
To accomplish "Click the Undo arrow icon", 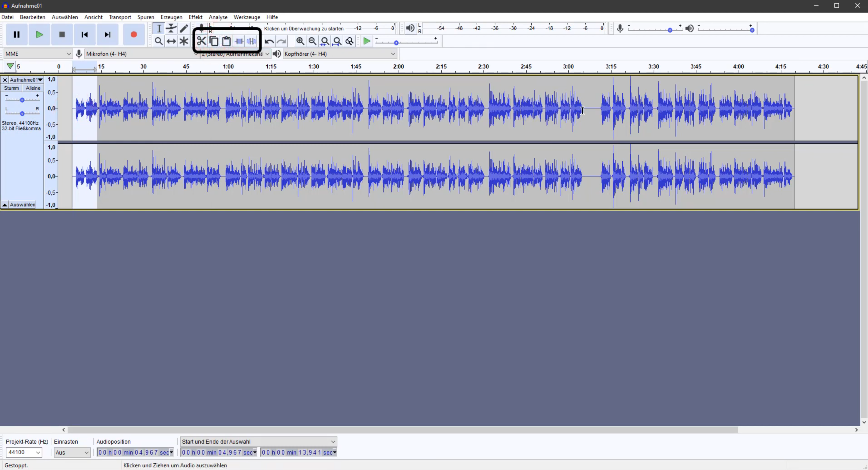I will click(269, 41).
